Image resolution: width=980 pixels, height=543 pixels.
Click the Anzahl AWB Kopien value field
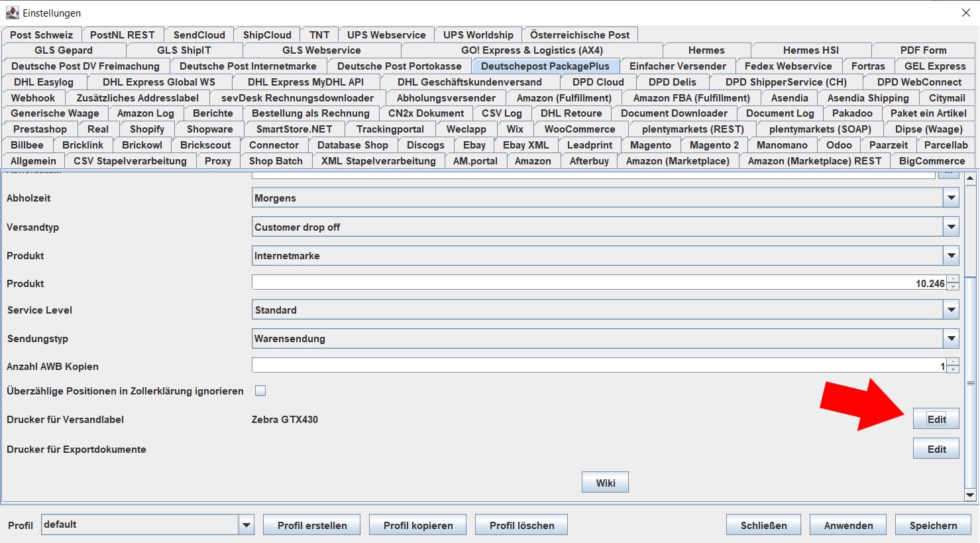[x=599, y=366]
